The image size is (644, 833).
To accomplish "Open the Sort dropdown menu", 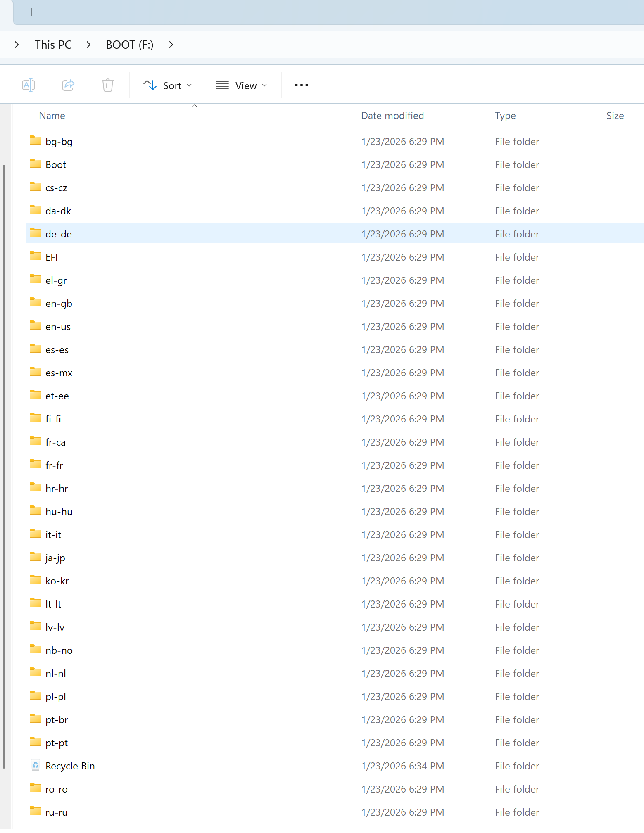I will 167,85.
